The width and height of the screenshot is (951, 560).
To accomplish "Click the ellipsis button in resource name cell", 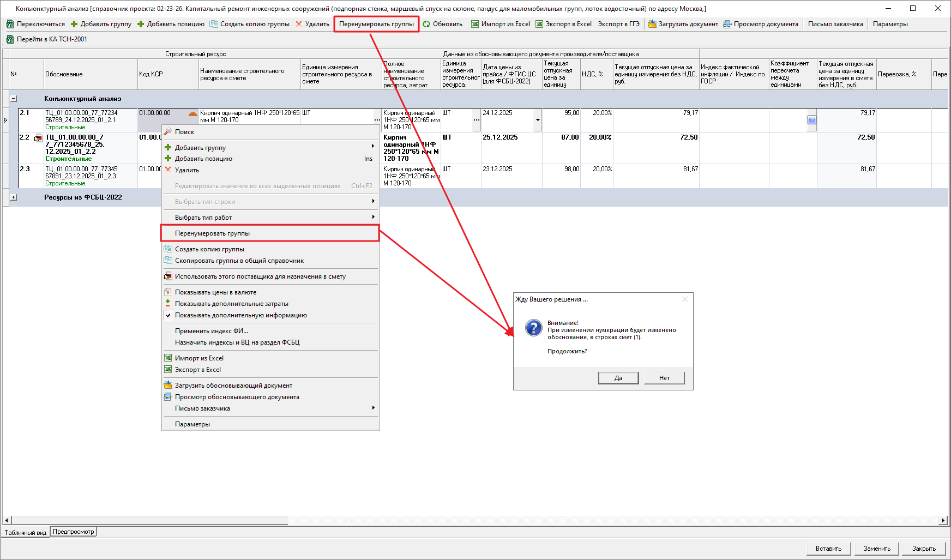I will (377, 120).
